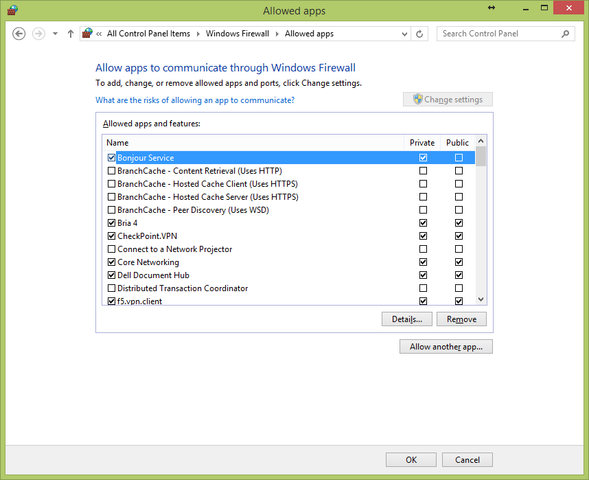Click the window title bar firewall icon

click(x=12, y=9)
